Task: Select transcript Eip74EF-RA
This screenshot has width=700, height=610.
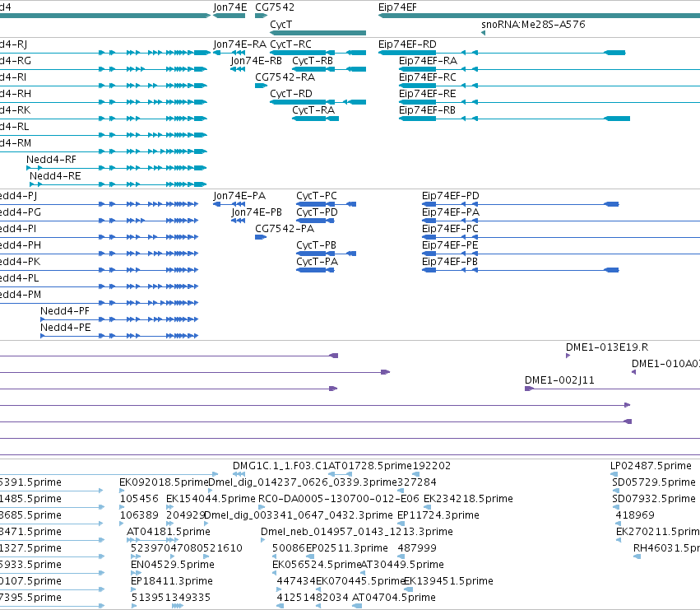Action: [x=428, y=61]
